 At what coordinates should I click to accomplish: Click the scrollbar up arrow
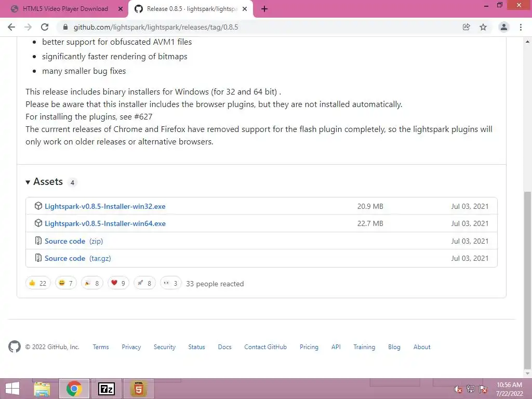(527, 42)
